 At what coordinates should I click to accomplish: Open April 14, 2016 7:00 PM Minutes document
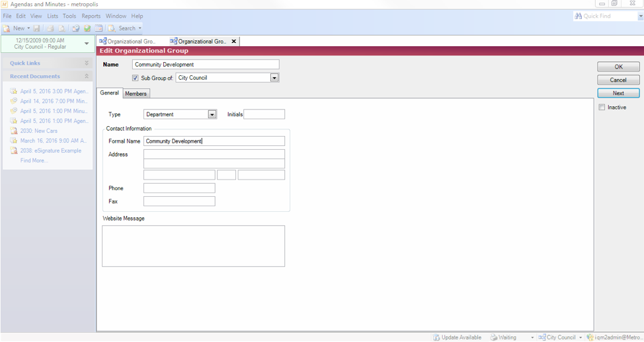(54, 101)
